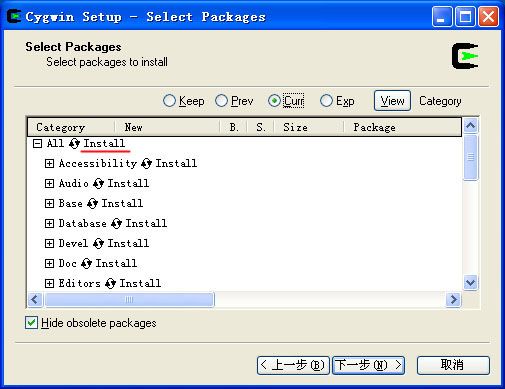Click Install text on the All row
Screen dimensions: 505x389
(104, 143)
